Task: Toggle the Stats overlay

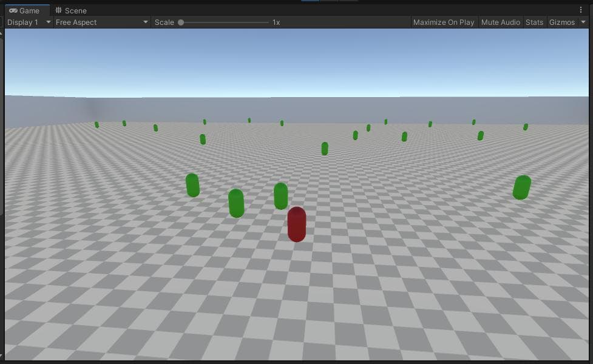Action: pyautogui.click(x=534, y=22)
